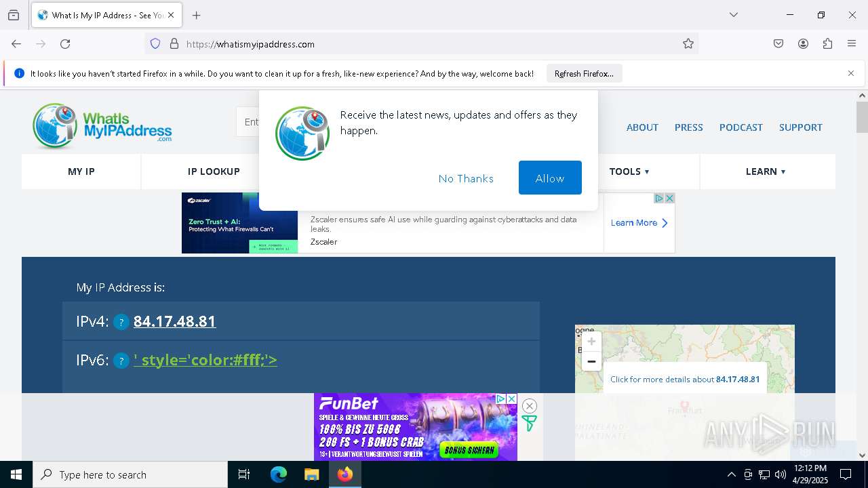View site security padlock info
The height and width of the screenshot is (488, 868).
click(174, 44)
